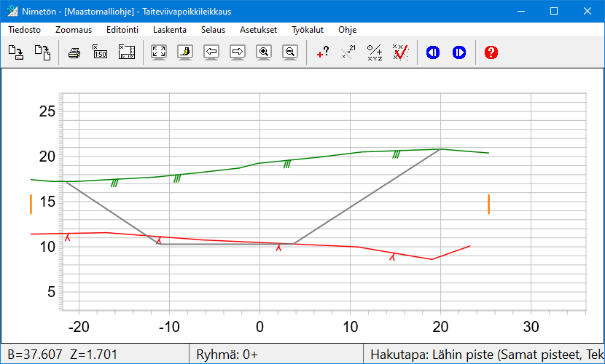Viewport: 605px width, 364px height.
Task: Open the red help question mark icon
Action: pos(491,52)
